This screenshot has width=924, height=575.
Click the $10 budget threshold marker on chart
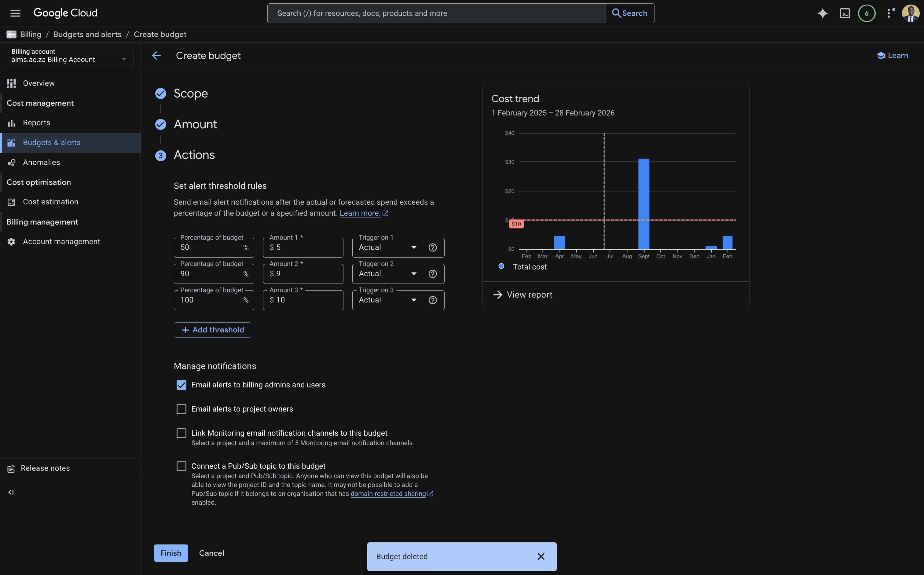pyautogui.click(x=516, y=224)
